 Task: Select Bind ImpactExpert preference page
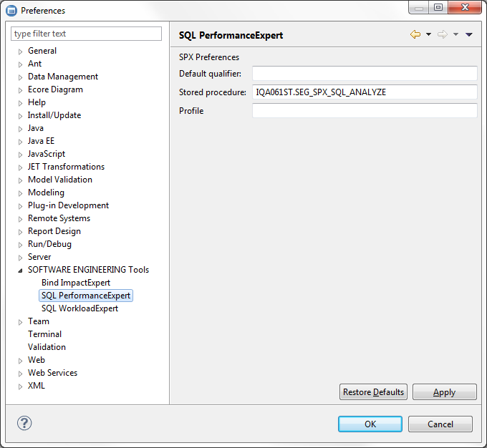(x=76, y=283)
